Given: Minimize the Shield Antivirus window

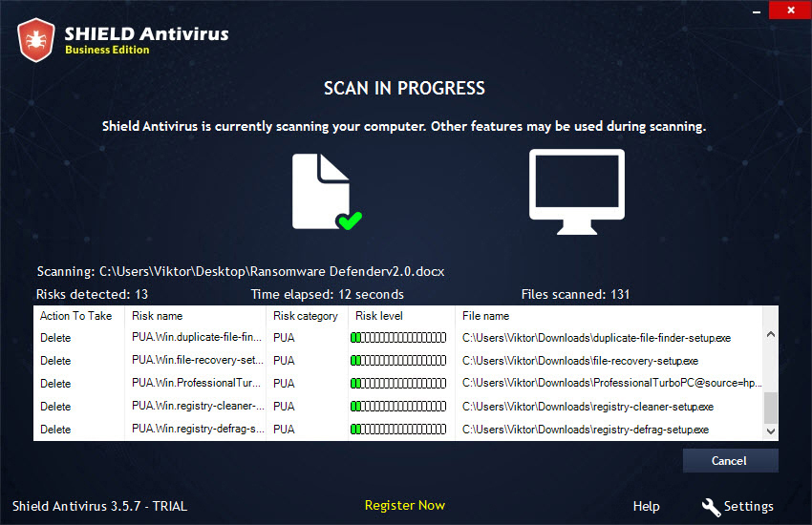Looking at the screenshot, I should click(x=757, y=10).
